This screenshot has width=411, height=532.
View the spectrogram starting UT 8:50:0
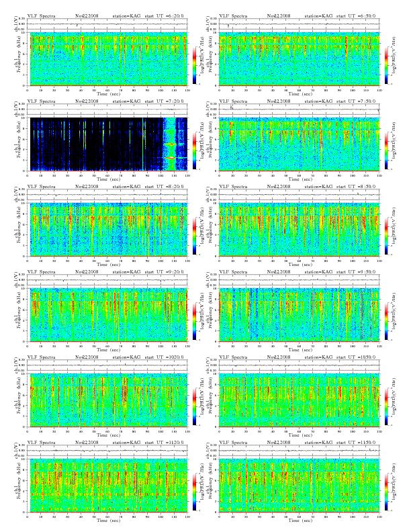[x=300, y=230]
